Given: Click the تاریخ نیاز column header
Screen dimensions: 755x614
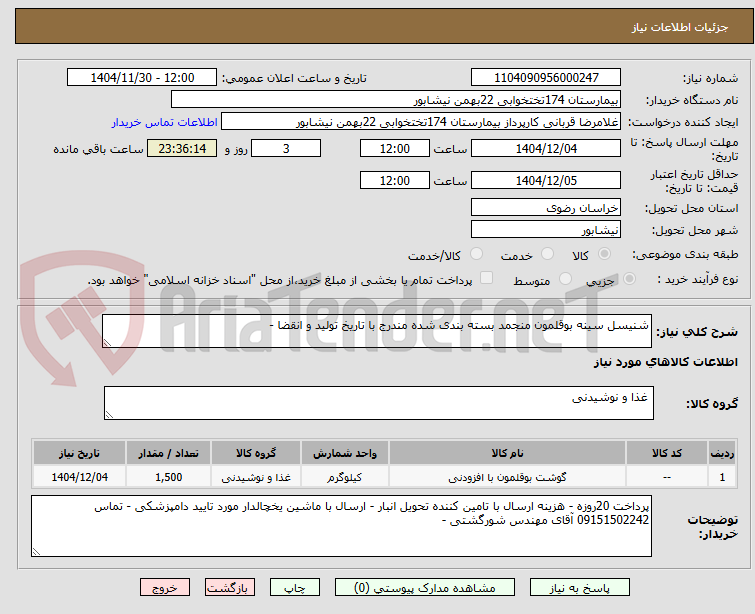Looking at the screenshot, I should (x=79, y=453).
